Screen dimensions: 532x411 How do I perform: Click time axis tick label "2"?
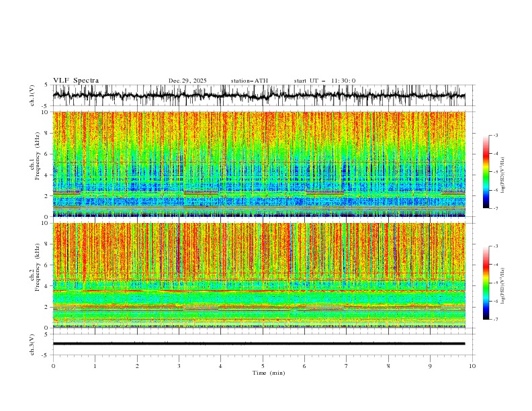tap(137, 366)
